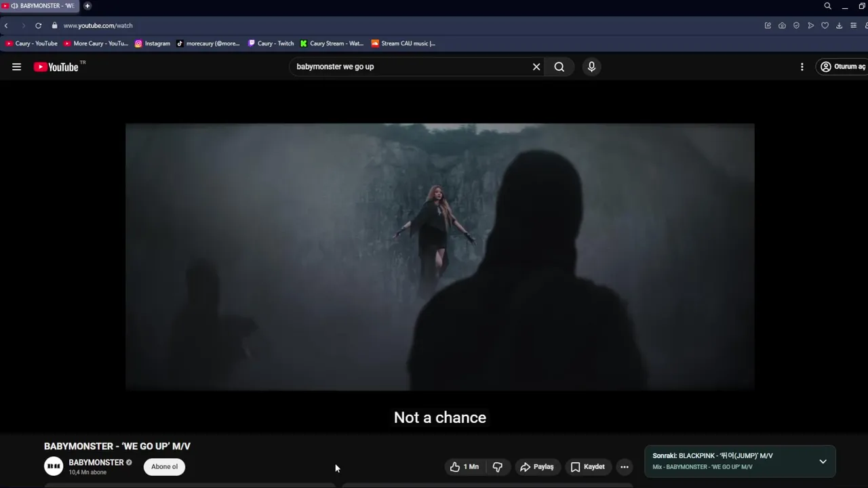Open a new tab with plus button
The image size is (868, 488).
click(x=87, y=5)
